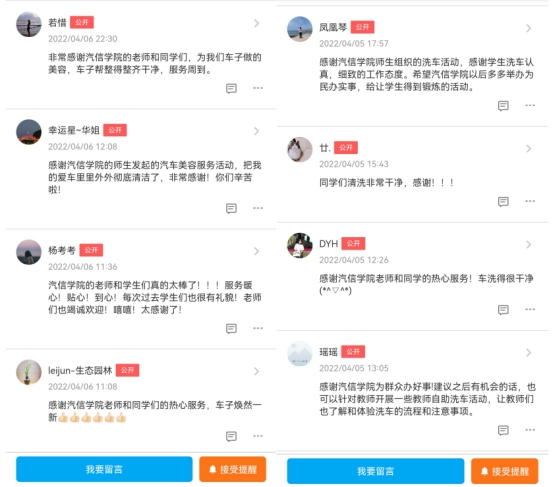Expand leijun-生态园林's message chevron
The width and height of the screenshot is (553, 487).
256,371
